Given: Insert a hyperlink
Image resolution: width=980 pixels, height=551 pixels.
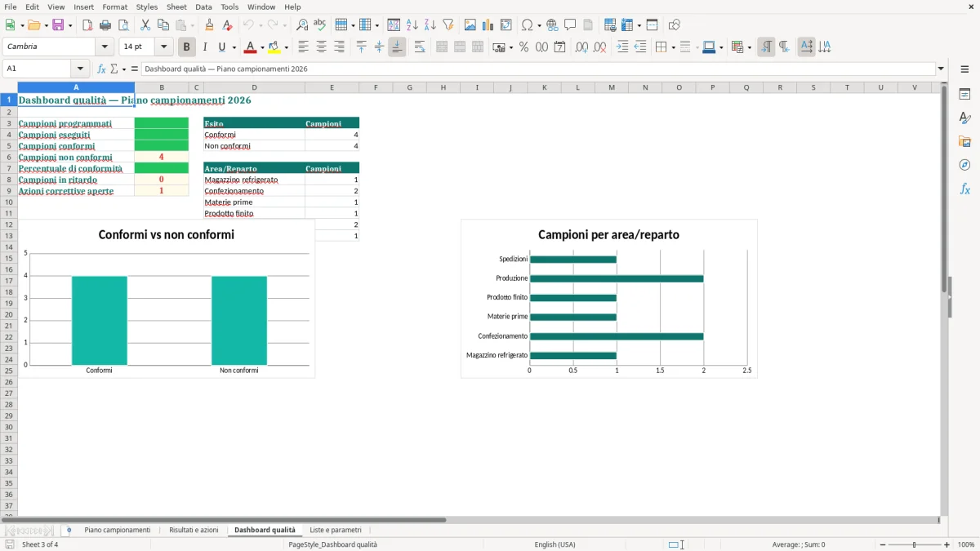Looking at the screenshot, I should pos(552,25).
